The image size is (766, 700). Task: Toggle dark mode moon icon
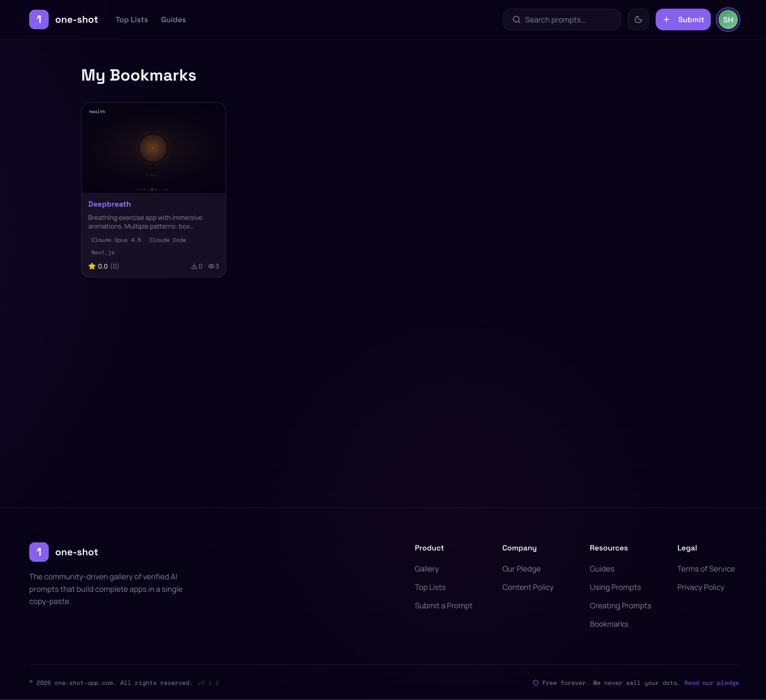pyautogui.click(x=638, y=19)
